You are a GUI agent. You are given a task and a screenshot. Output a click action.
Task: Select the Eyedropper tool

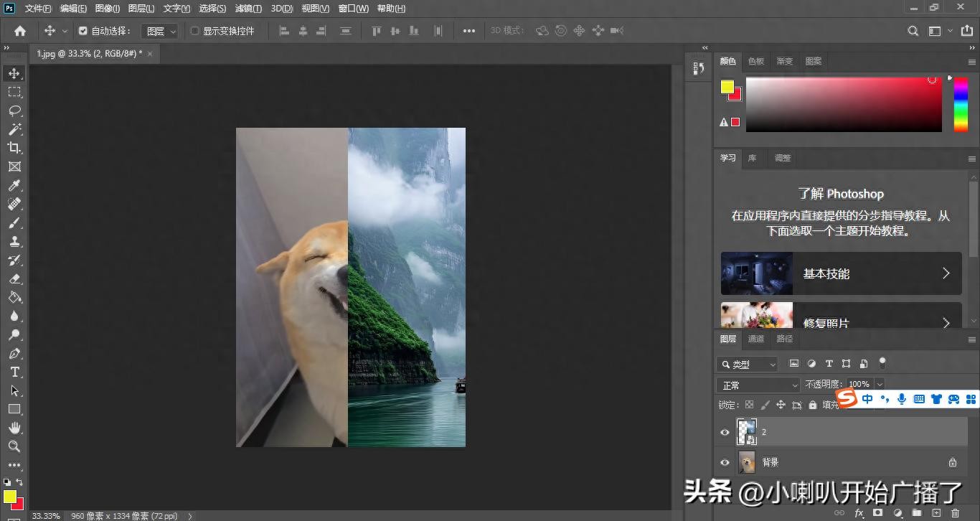point(14,185)
